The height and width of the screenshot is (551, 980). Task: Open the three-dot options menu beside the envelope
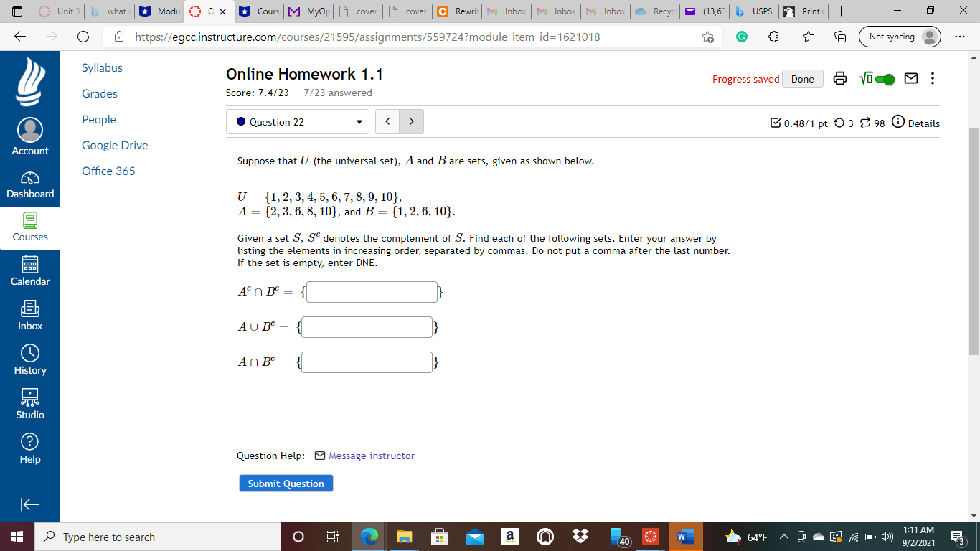point(932,78)
